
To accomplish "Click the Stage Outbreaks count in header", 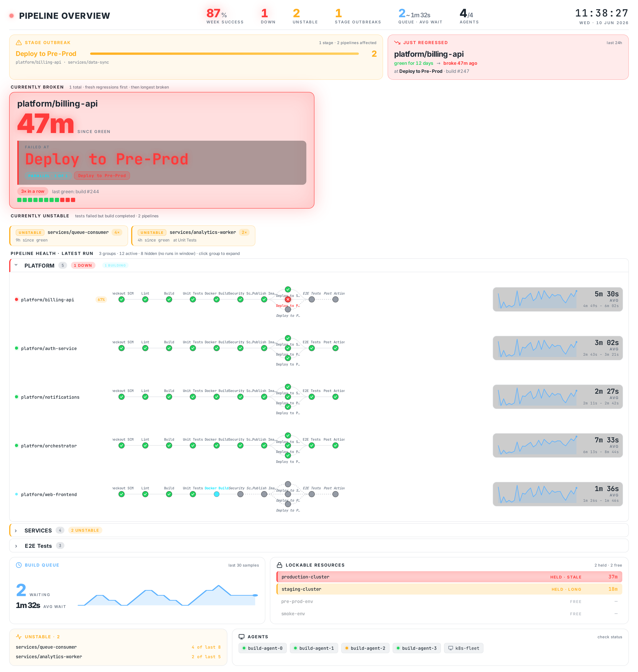I will (358, 16).
